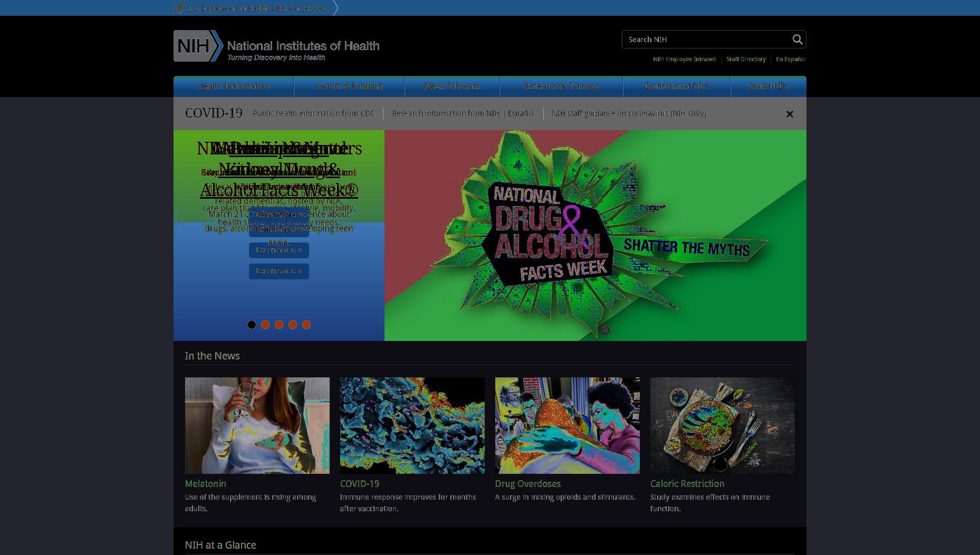This screenshot has width=980, height=555.
Task: Click text 'Study examines effects on immune function.'
Action: 710,503
